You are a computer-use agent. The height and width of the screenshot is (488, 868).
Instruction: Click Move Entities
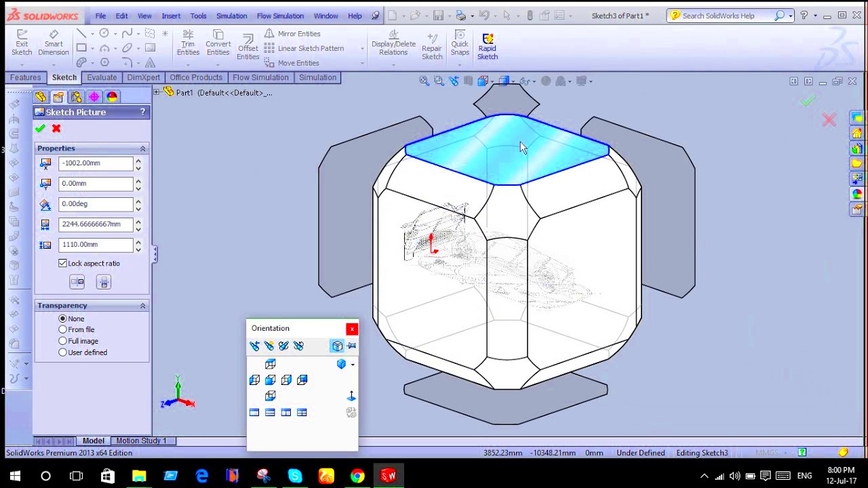click(x=292, y=63)
